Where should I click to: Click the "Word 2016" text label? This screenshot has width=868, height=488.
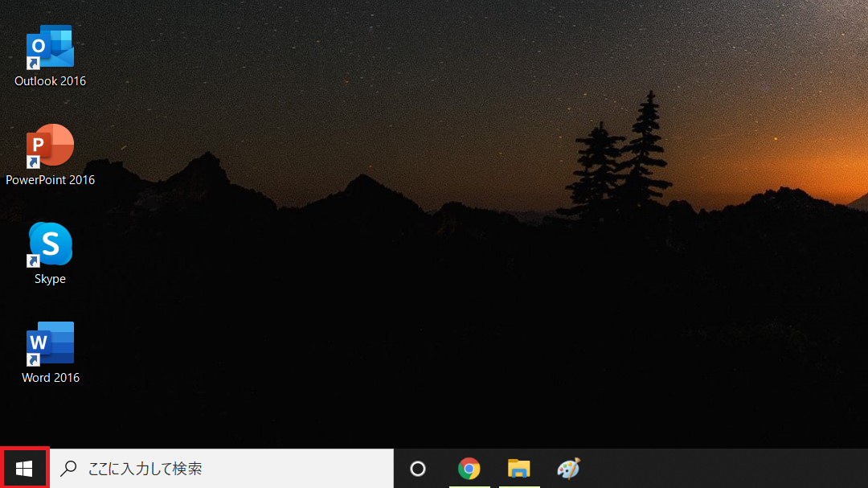pos(50,378)
